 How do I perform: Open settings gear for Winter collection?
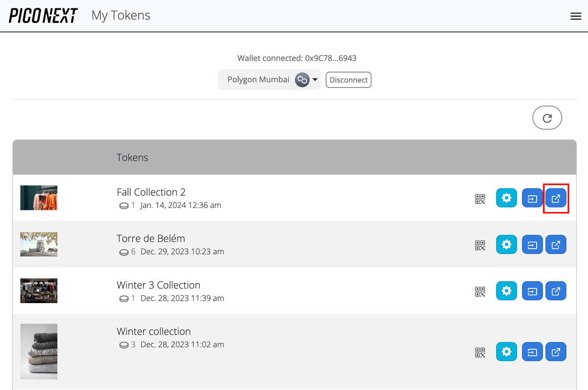point(506,351)
